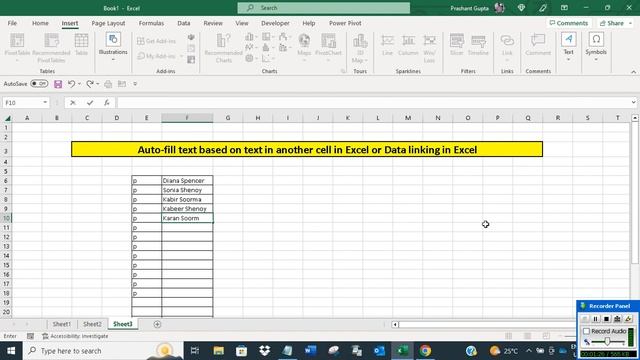Click the Prashant Gupta account name
The image size is (640, 360).
coord(469,8)
